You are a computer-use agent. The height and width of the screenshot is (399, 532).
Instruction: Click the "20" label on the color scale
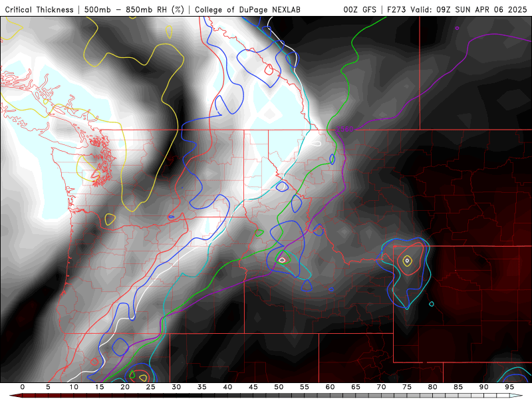125,387
